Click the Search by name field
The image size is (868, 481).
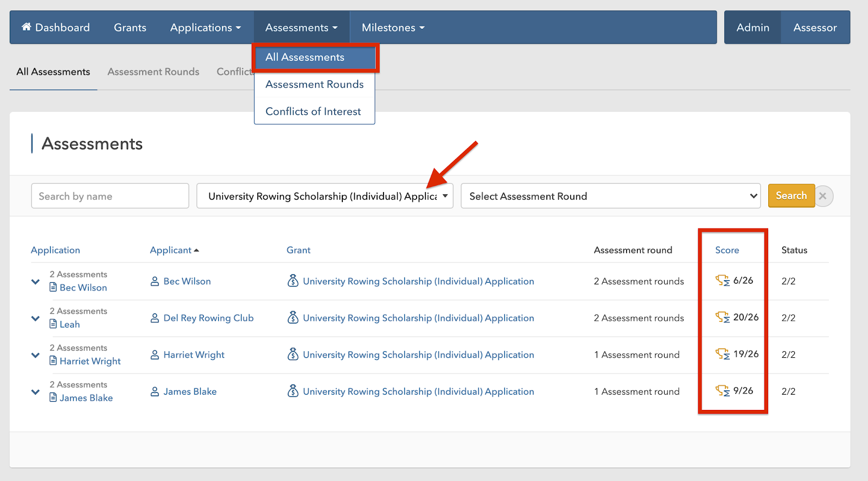110,196
